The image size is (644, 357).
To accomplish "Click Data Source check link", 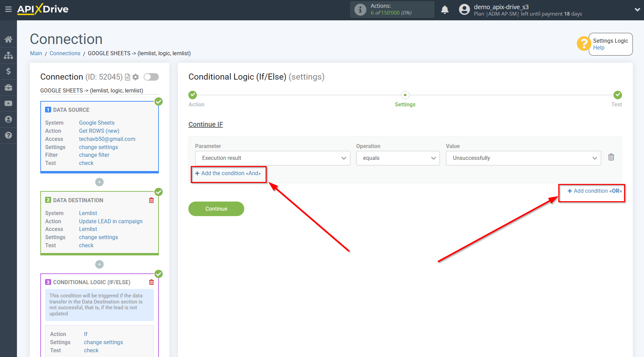I will click(86, 163).
